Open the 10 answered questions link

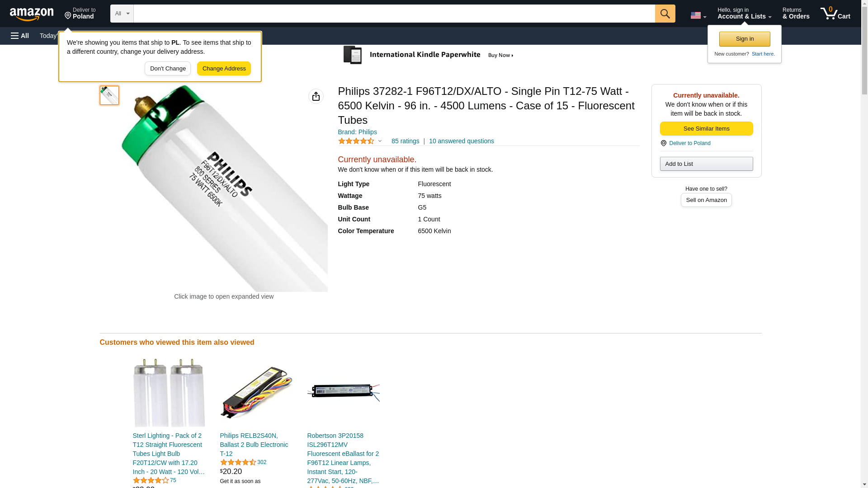pos(461,141)
